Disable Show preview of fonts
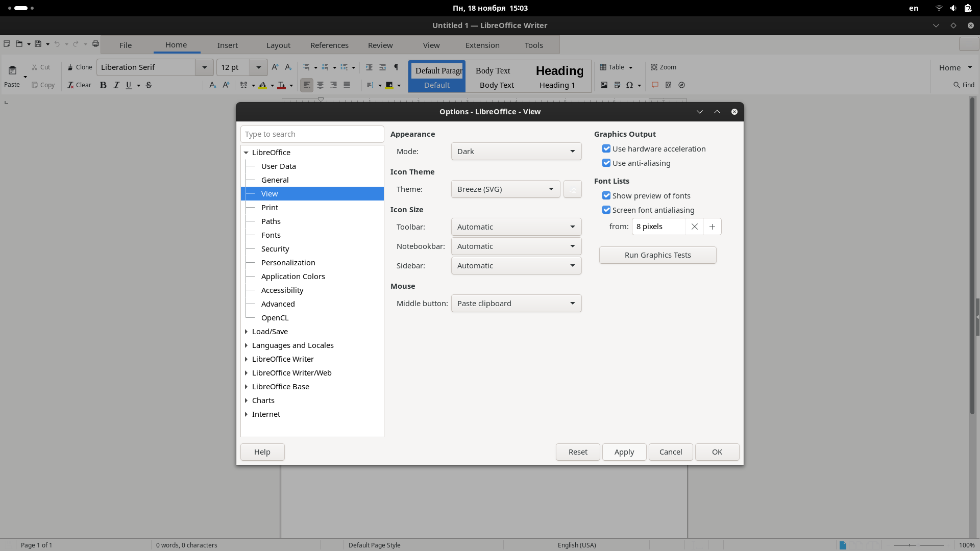This screenshot has width=980, height=551. pos(606,195)
